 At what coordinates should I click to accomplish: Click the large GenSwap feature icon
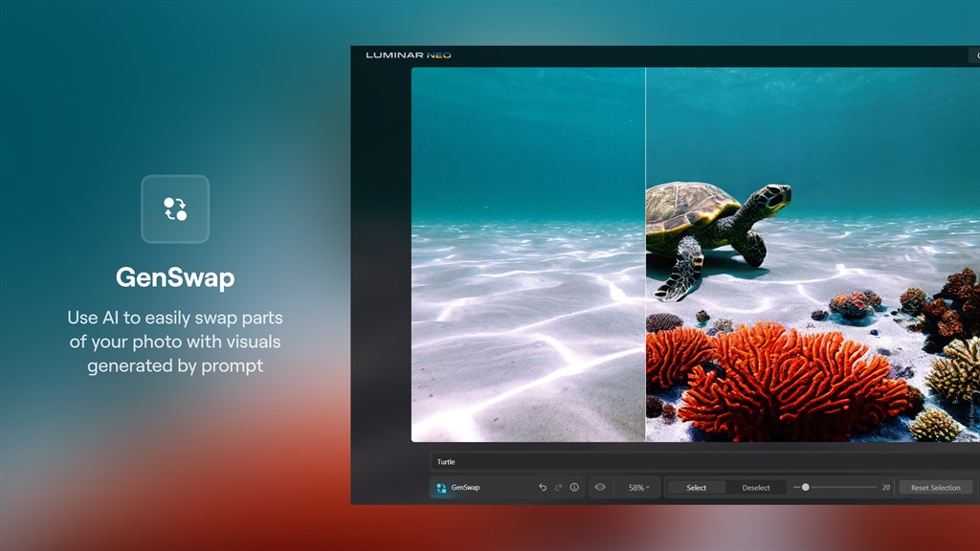pyautogui.click(x=175, y=209)
